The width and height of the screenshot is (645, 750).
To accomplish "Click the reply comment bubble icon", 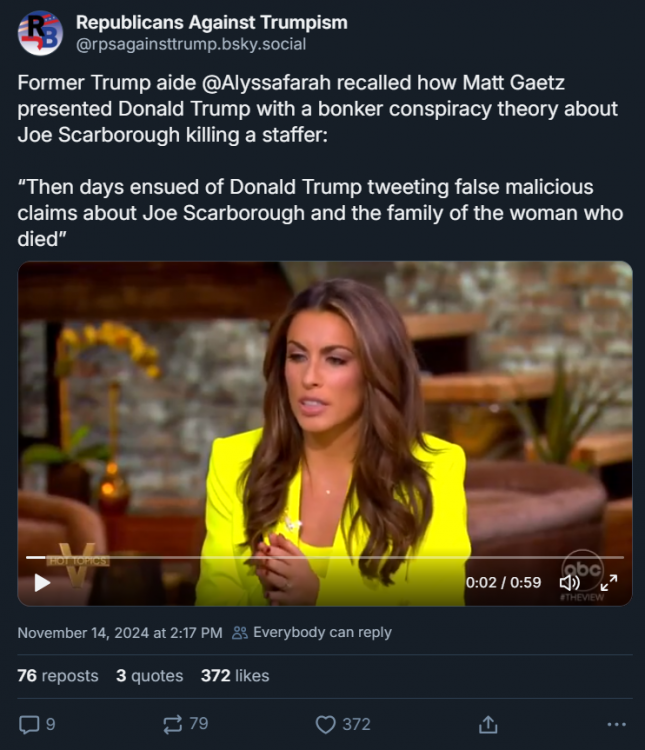I will tap(28, 724).
